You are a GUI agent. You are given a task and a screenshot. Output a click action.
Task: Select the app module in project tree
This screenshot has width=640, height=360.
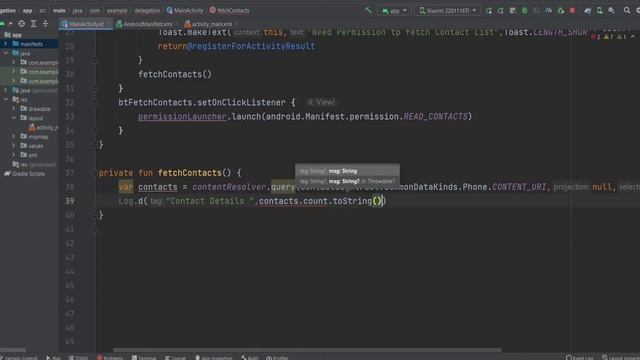tap(17, 35)
